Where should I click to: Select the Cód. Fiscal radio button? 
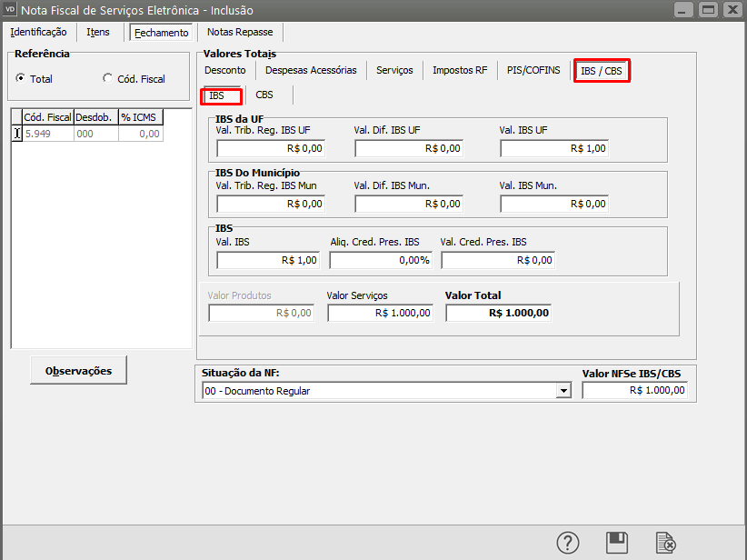108,79
